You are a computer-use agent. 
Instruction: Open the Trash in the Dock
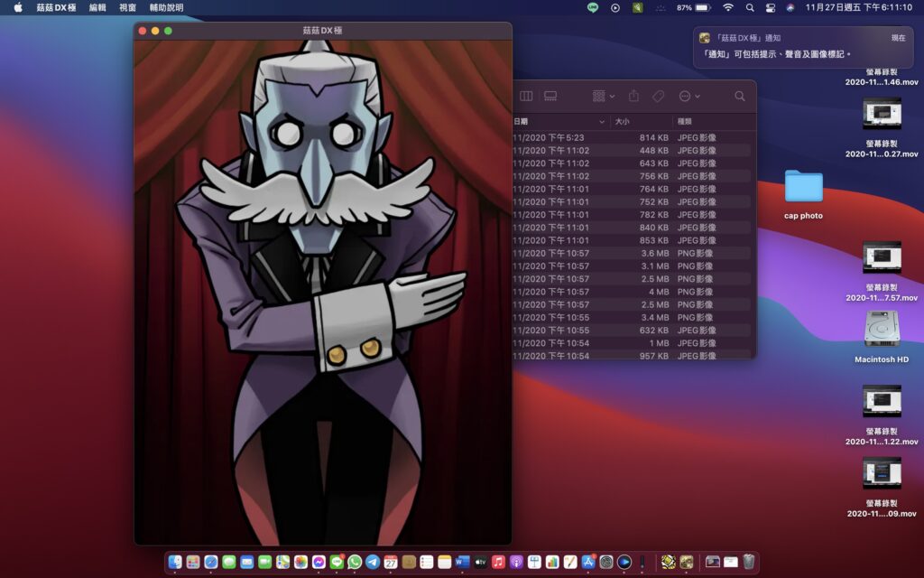[748, 562]
